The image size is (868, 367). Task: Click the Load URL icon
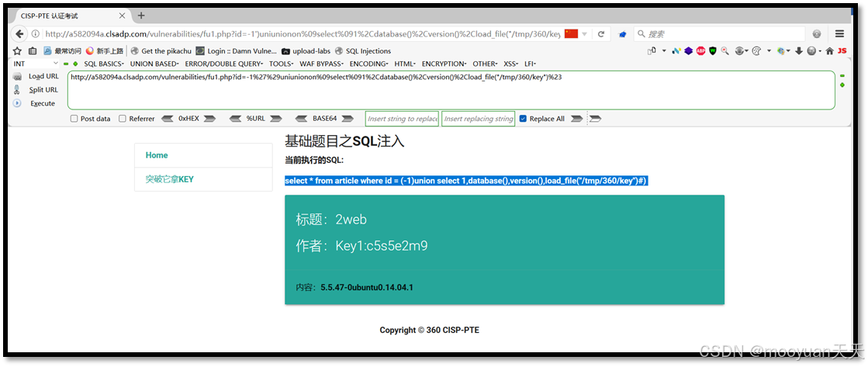(x=17, y=76)
